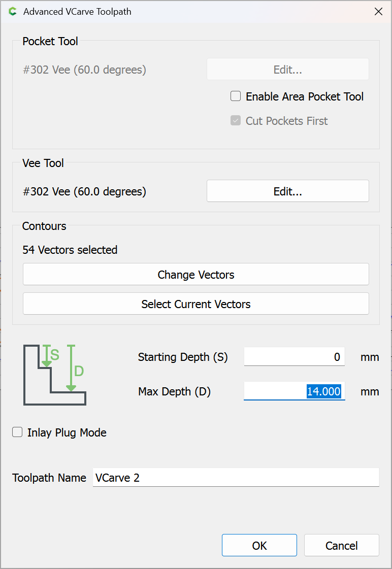Screen dimensions: 392x569
Task: Click the Max Depth (D) label
Action: tap(175, 391)
